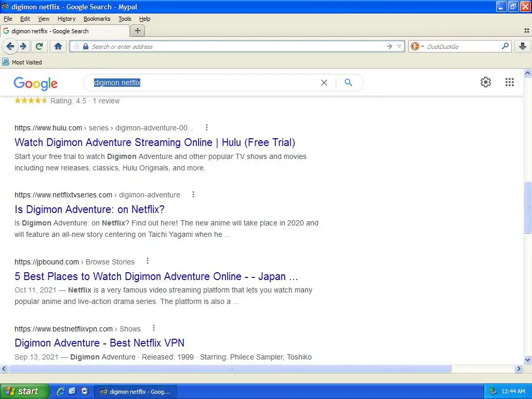Open Digimon Adventure - Best Netflix VPN link
Screen dimensions: 532x399
coord(99,343)
